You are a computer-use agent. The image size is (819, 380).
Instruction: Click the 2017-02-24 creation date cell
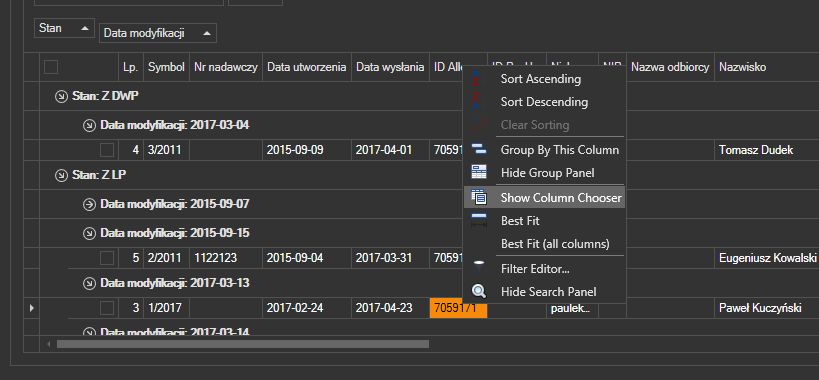point(307,308)
